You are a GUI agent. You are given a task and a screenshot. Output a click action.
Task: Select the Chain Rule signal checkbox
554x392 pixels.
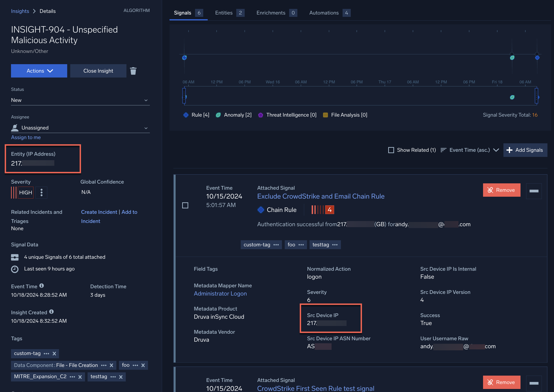click(185, 205)
